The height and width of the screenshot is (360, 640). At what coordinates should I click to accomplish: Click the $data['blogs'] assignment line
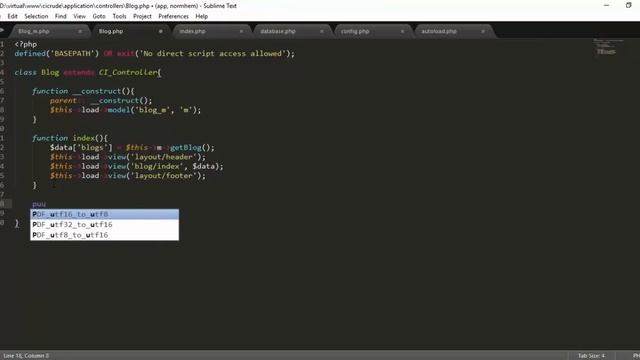point(132,147)
